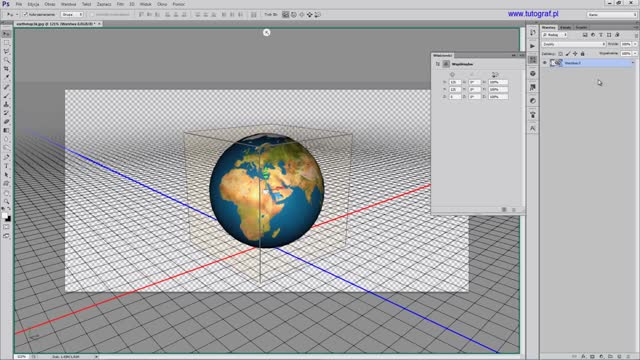640x360 pixels.
Task: Toggle the Auto-select checkbox
Action: 25,14
